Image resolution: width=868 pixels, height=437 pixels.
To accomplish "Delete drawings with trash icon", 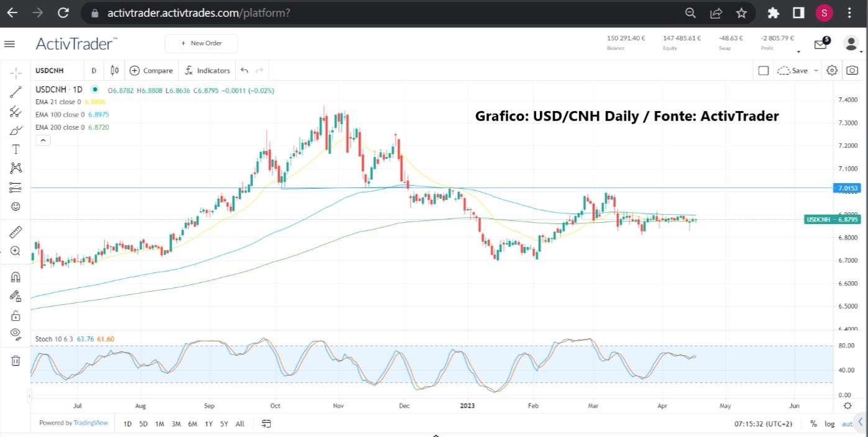I will tap(16, 360).
